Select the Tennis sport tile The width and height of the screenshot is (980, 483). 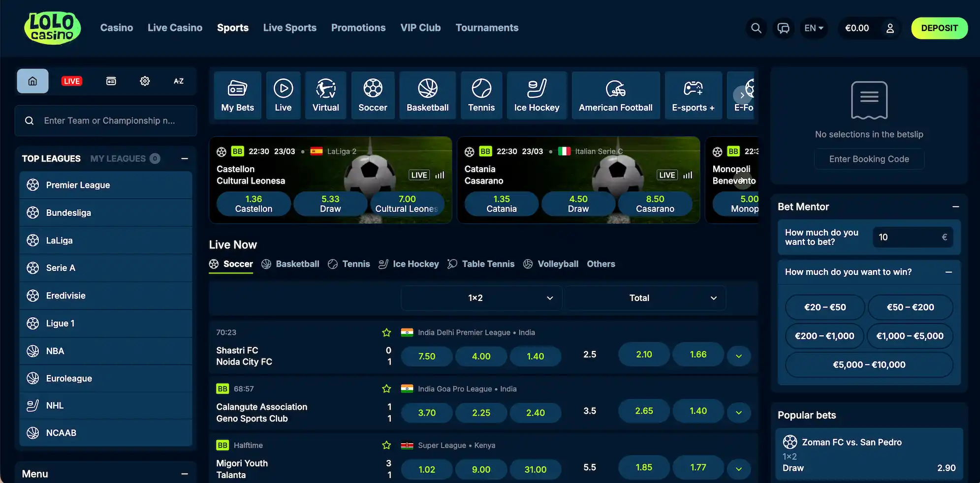pos(481,95)
